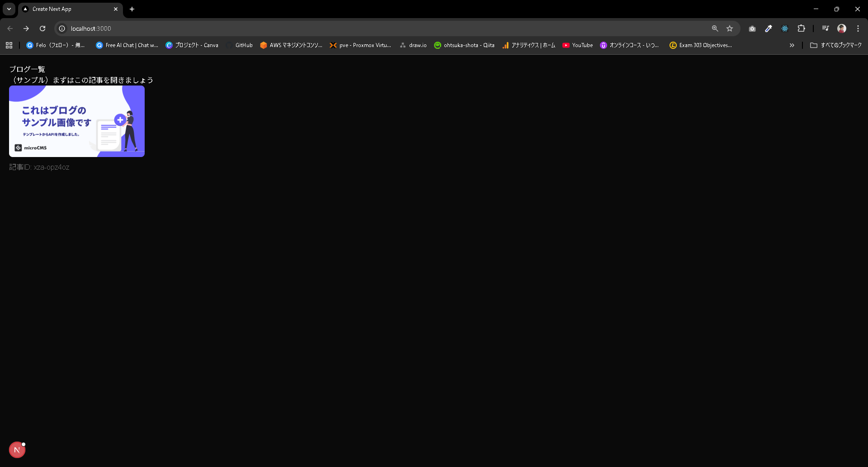Open Chrome three-dot menu
868x467 pixels.
[858, 29]
